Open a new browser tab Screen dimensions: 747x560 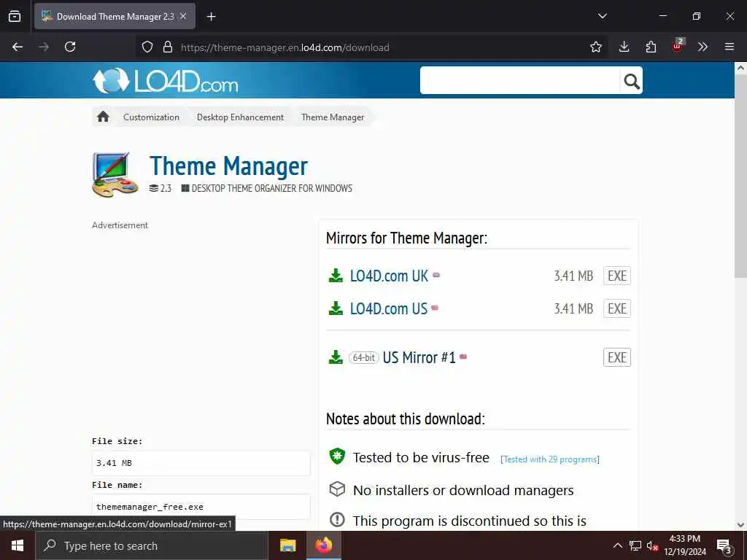[x=211, y=17]
